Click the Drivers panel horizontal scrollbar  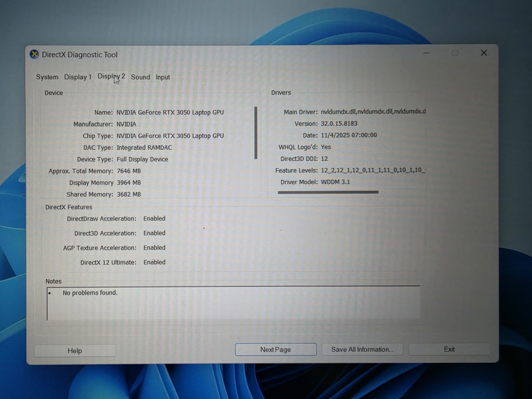coord(328,192)
